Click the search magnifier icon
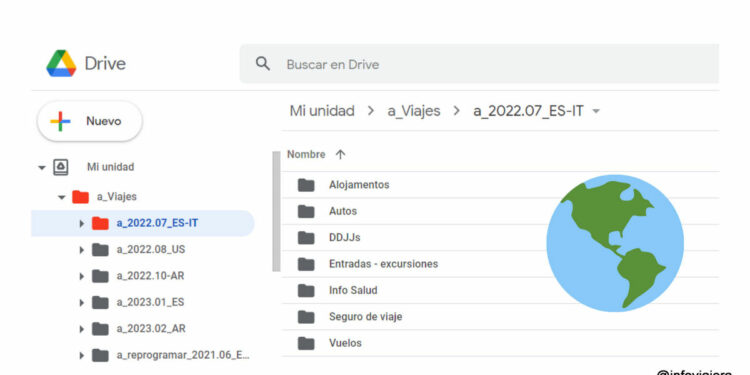 click(263, 64)
